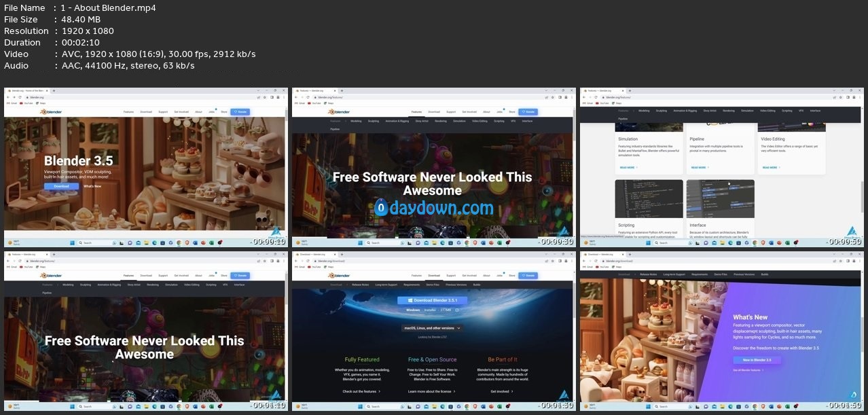In the 00:01:30 frame, open the Requirements tab
This screenshot has height=415, width=868.
[412, 285]
